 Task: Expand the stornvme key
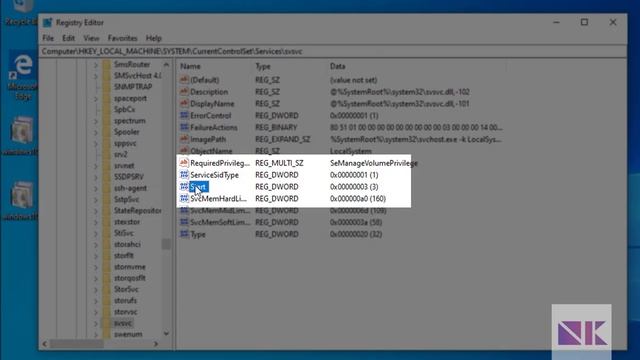point(96,267)
